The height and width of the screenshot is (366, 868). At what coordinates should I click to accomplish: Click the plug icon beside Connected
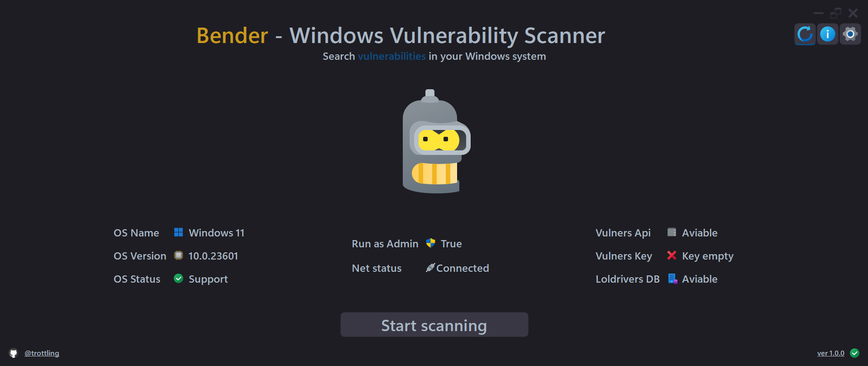pyautogui.click(x=430, y=268)
